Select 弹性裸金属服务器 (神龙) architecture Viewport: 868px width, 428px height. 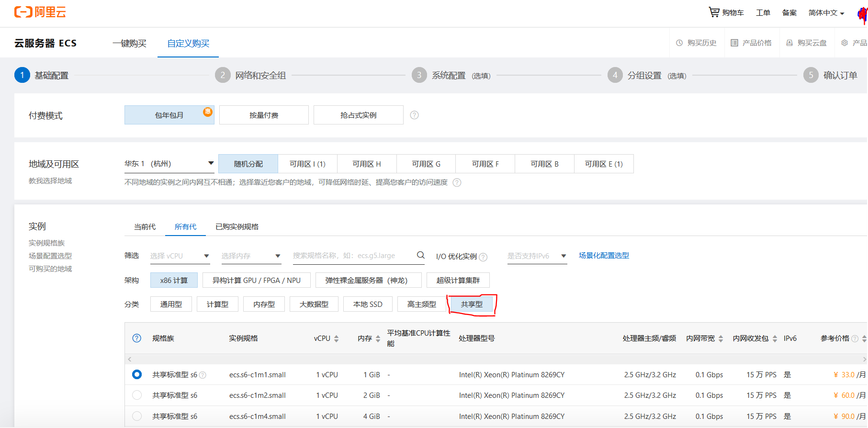pos(369,280)
